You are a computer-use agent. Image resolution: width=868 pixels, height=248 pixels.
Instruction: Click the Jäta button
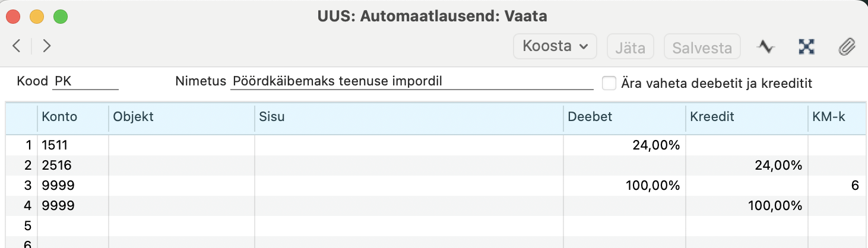[630, 47]
